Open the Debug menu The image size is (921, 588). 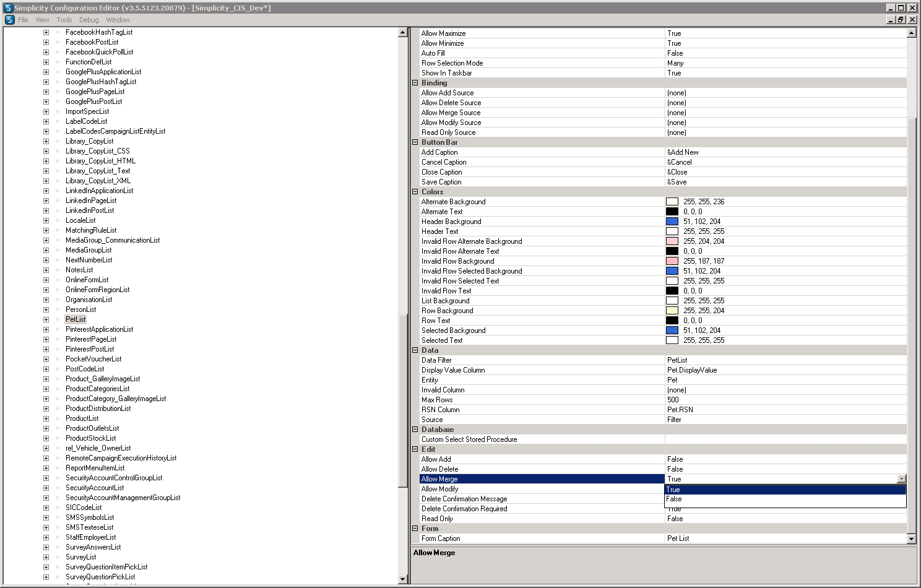point(89,20)
